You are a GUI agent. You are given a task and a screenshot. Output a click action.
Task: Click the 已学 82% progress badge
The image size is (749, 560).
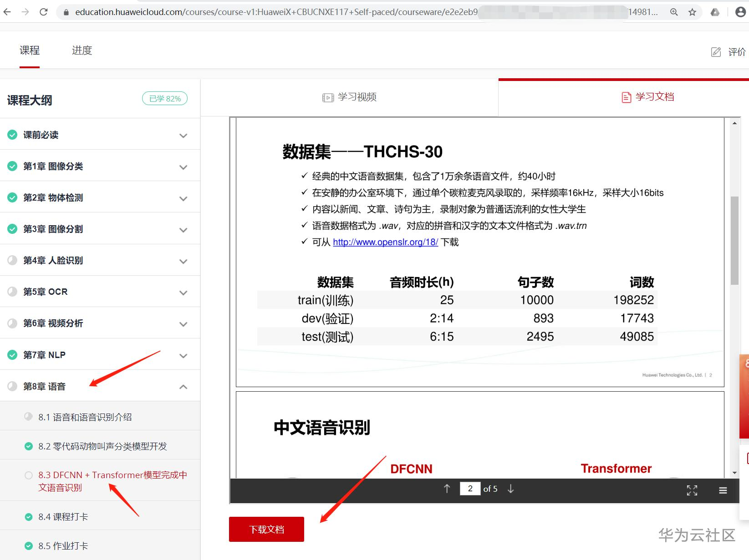pyautogui.click(x=165, y=99)
